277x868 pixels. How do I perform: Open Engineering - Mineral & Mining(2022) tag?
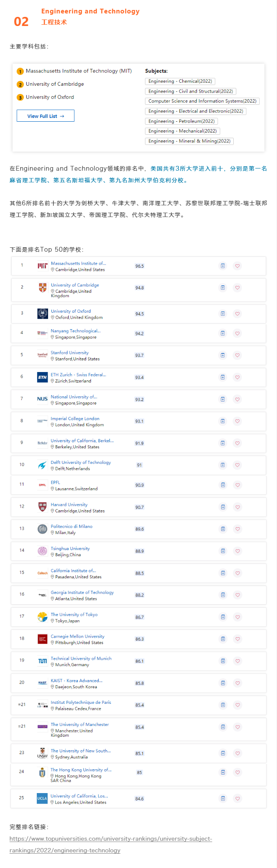coord(190,141)
